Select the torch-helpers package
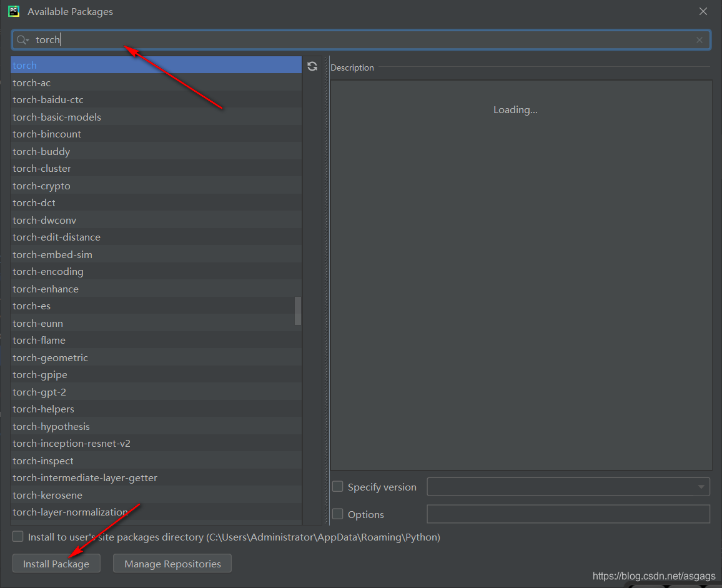The width and height of the screenshot is (722, 588). pos(156,409)
